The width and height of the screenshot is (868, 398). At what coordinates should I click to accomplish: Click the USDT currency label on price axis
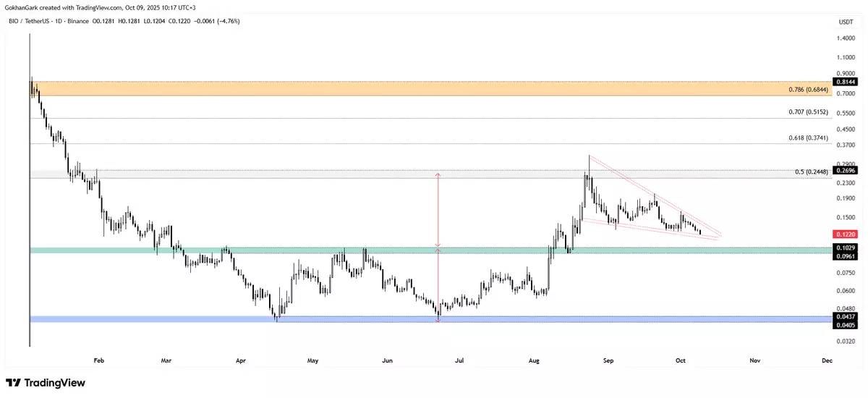[x=846, y=22]
